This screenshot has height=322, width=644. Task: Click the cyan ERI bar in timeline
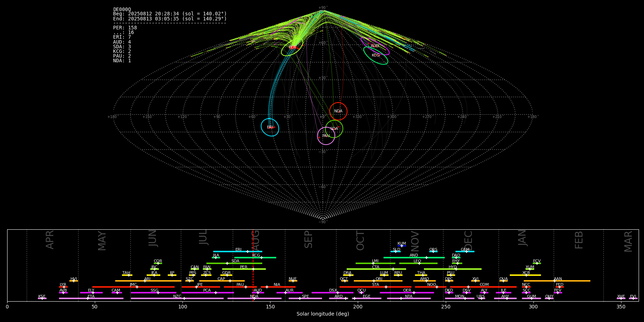(x=238, y=252)
